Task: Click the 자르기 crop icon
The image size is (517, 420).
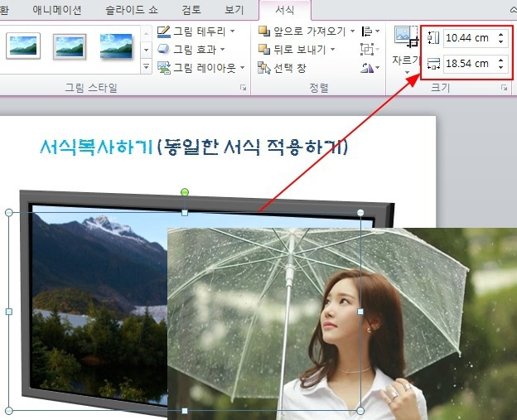Action: [405, 36]
